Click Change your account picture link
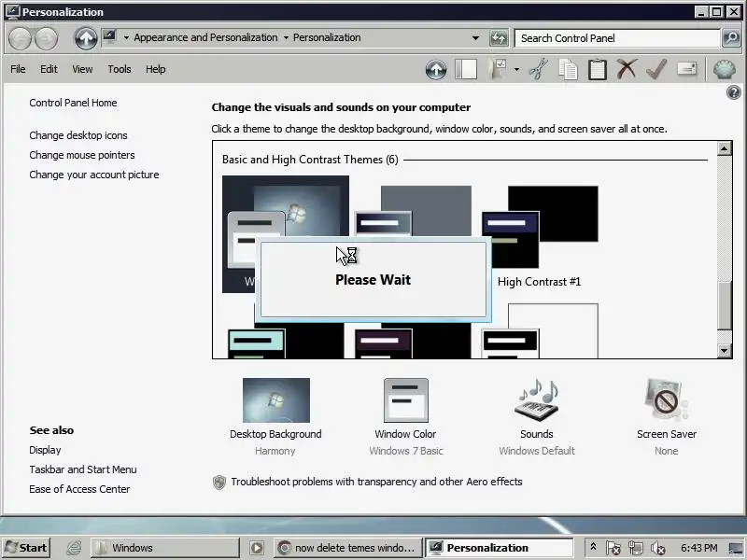Screen dimensions: 747x560 (94, 175)
